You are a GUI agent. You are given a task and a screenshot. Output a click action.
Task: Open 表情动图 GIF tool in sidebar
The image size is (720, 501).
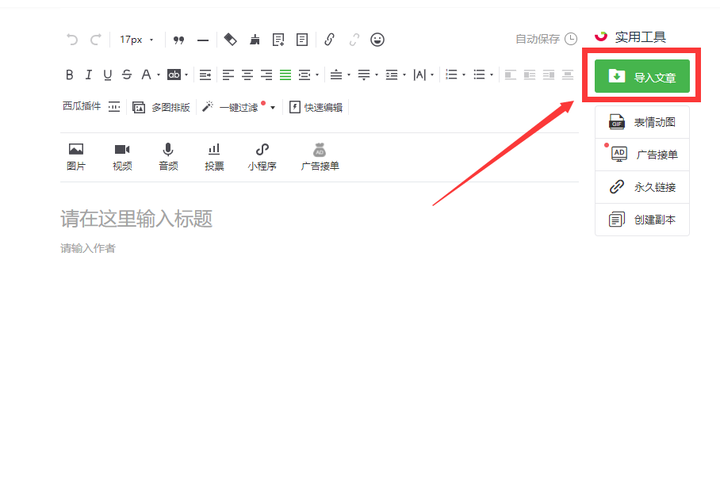point(642,122)
